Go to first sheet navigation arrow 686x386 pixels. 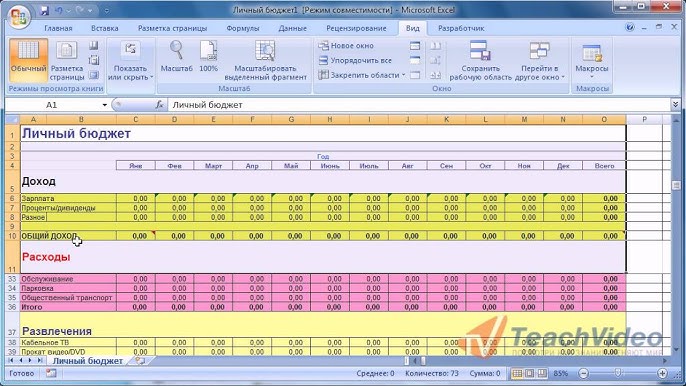(x=10, y=361)
